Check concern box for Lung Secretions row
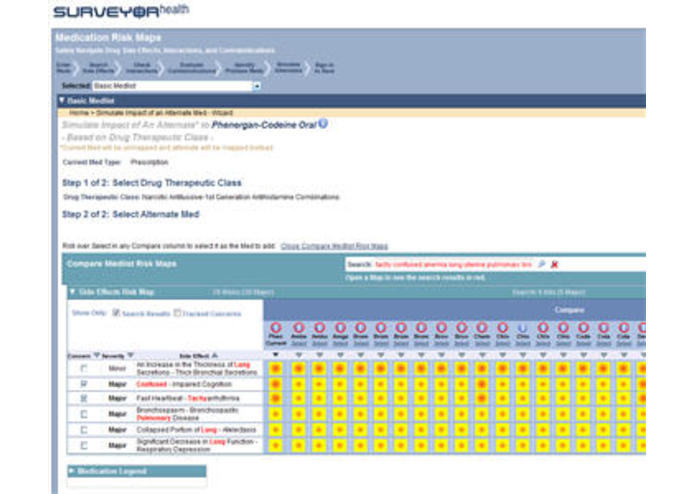This screenshot has width=695, height=494. pos(84,368)
